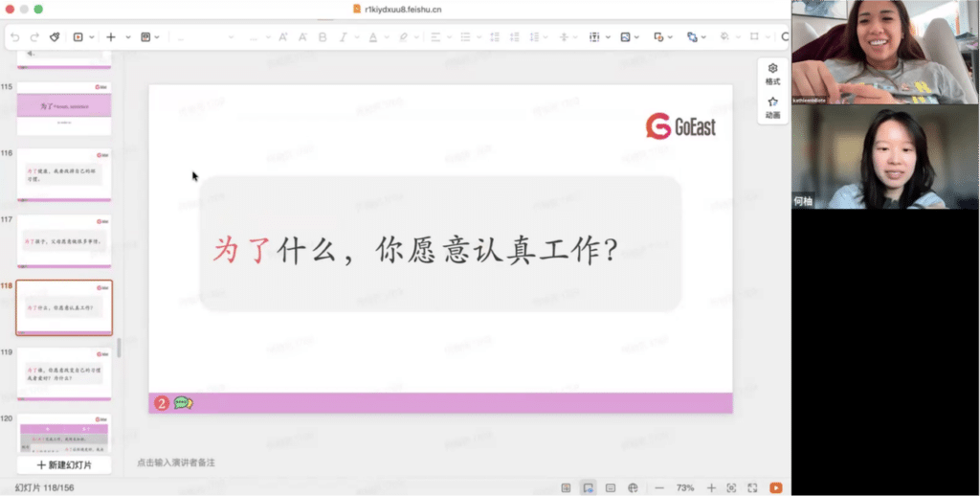Insert a text box from toolbar
Image resolution: width=980 pixels, height=496 pixels.
594,37
